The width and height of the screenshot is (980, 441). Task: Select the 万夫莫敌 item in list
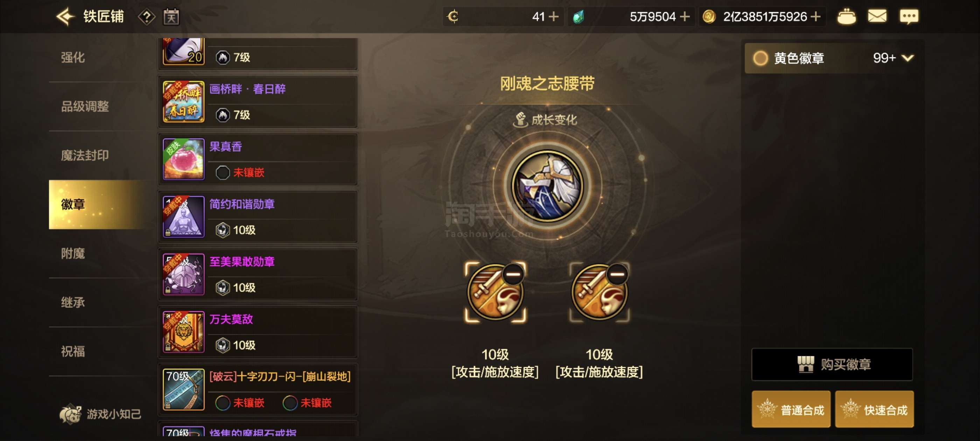[x=258, y=332]
